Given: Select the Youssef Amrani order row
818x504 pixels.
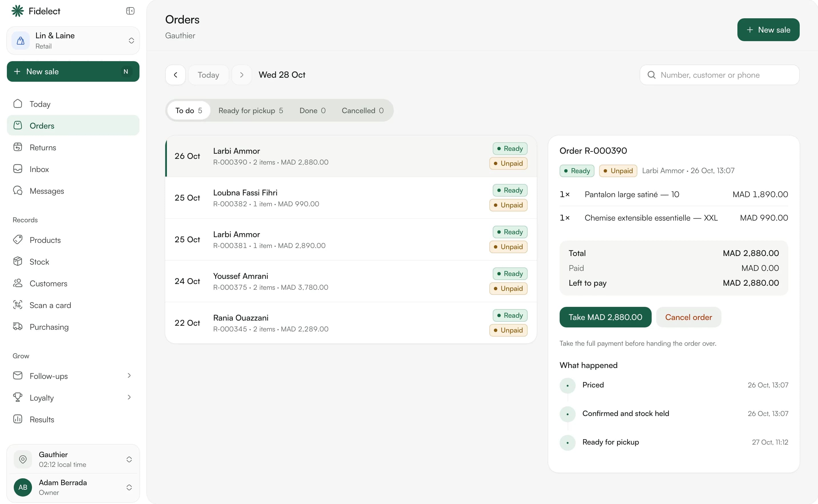Looking at the screenshot, I should pos(351,281).
